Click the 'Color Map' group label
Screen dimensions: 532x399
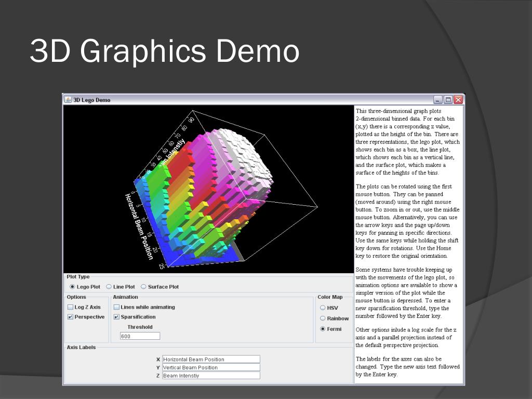pos(330,297)
